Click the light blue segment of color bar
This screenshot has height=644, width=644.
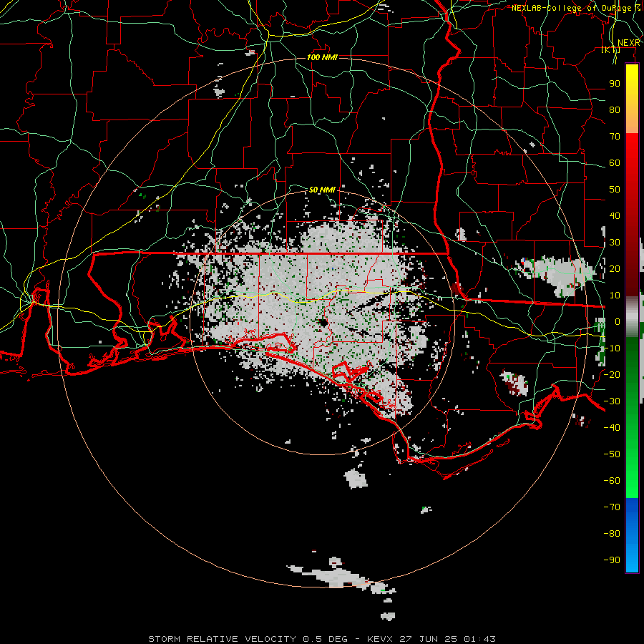tap(632, 559)
